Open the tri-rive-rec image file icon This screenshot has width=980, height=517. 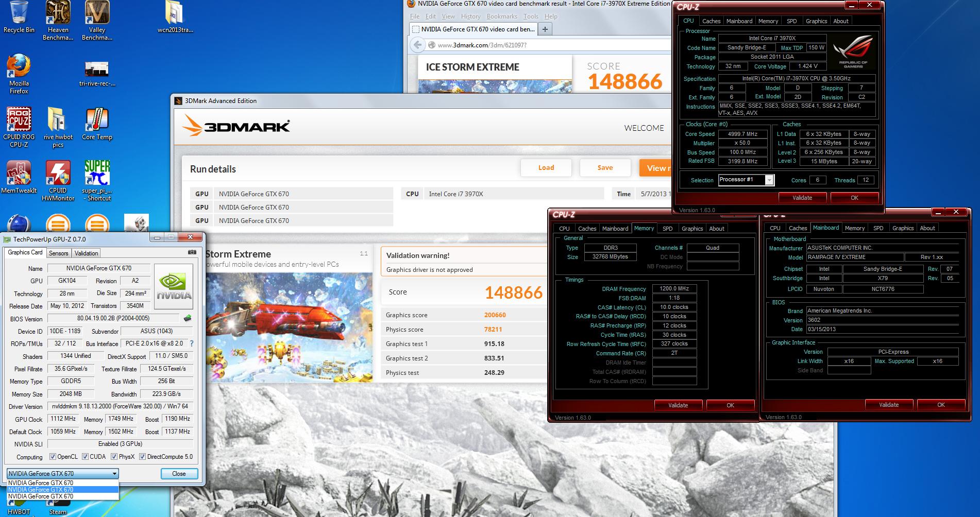(97, 74)
